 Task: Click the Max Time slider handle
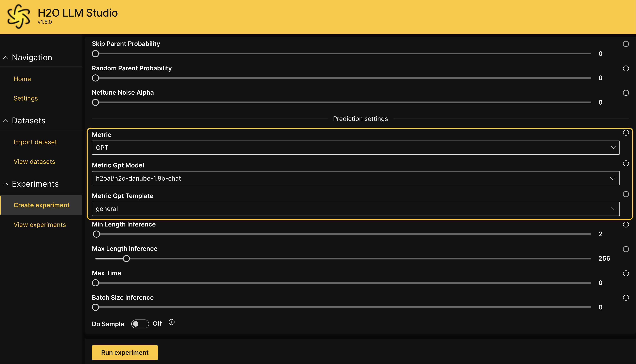pyautogui.click(x=95, y=283)
